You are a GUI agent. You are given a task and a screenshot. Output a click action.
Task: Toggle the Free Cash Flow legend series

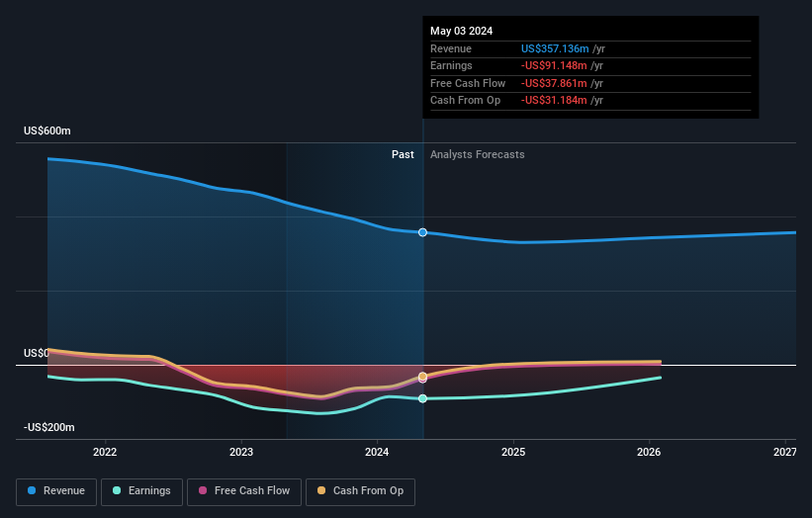pos(244,491)
